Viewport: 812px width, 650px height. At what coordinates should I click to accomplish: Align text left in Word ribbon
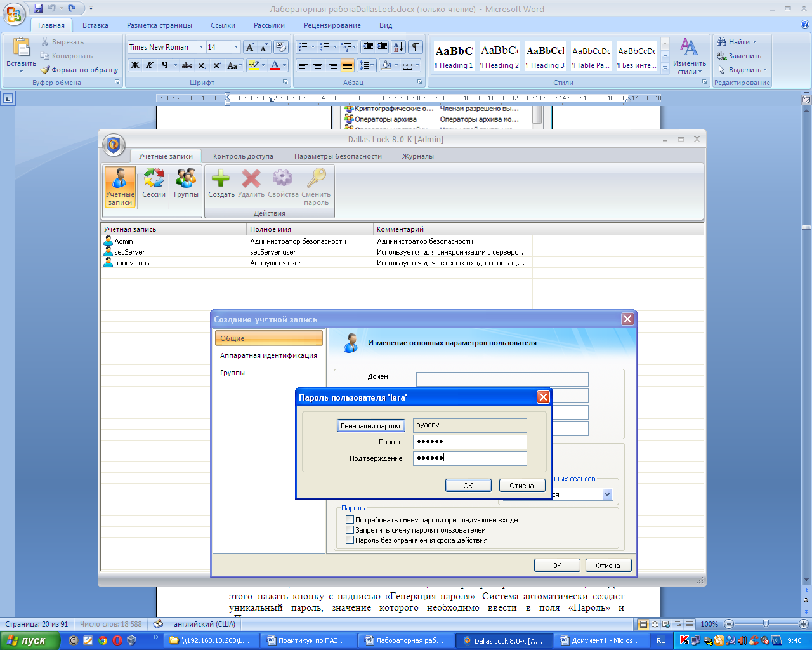[303, 65]
